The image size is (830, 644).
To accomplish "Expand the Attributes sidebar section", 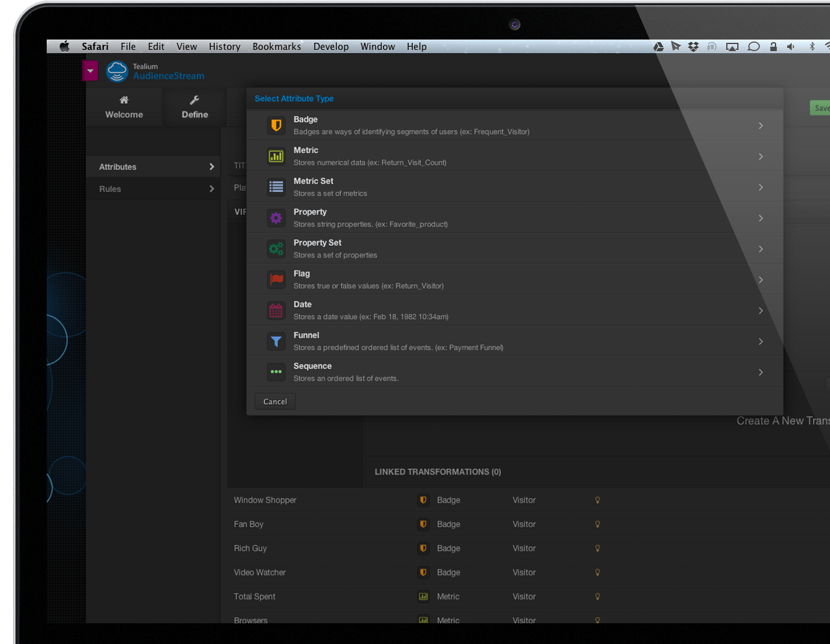I will click(x=156, y=167).
